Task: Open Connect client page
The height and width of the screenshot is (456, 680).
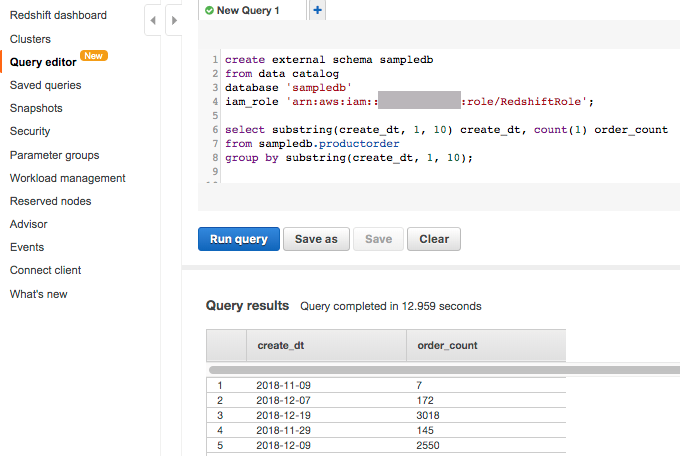Action: tap(46, 270)
